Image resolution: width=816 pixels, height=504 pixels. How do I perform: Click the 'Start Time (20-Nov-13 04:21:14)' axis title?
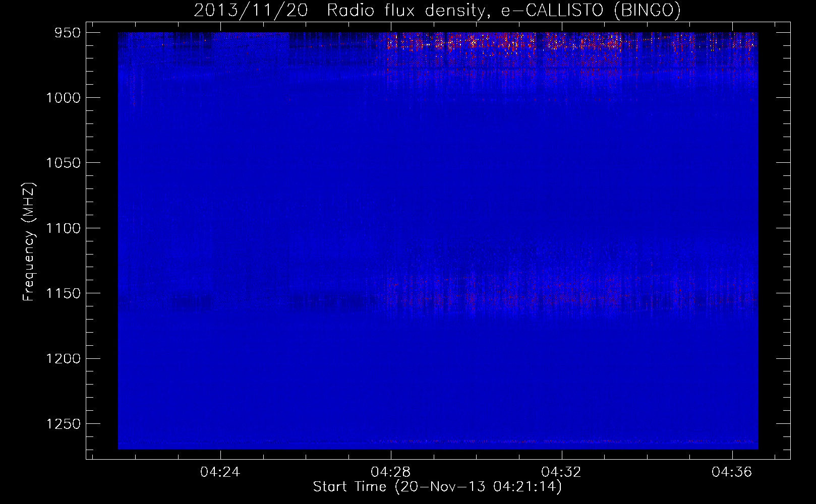point(437,487)
